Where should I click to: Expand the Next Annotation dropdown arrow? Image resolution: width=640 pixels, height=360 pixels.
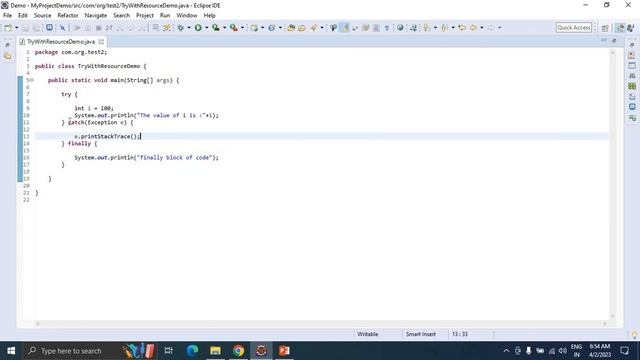[435, 28]
